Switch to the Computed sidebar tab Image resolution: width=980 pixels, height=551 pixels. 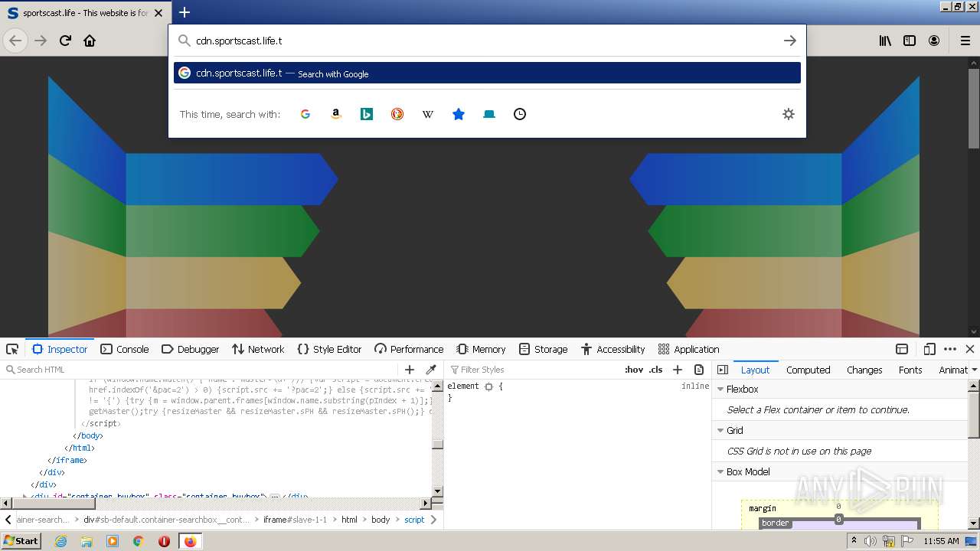click(808, 370)
